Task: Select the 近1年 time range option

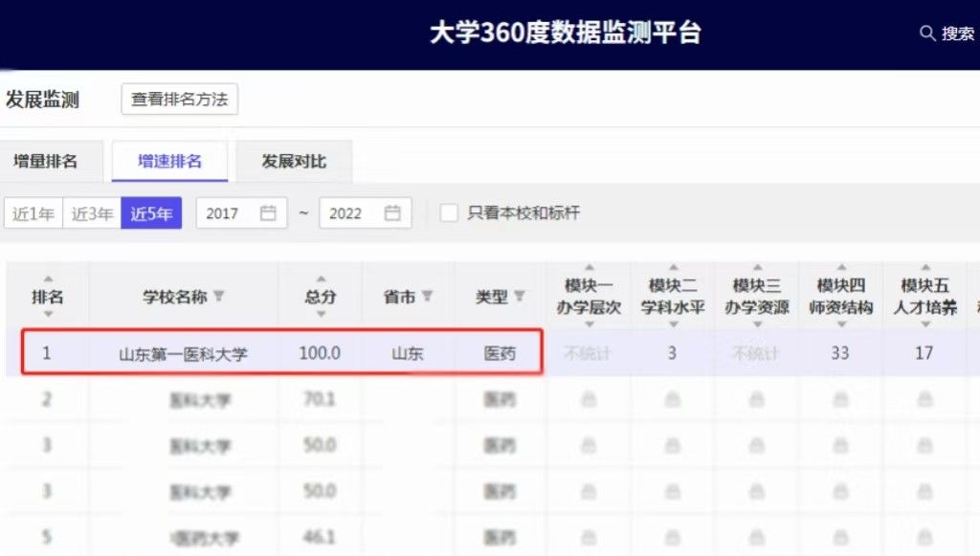Action: coord(33,213)
